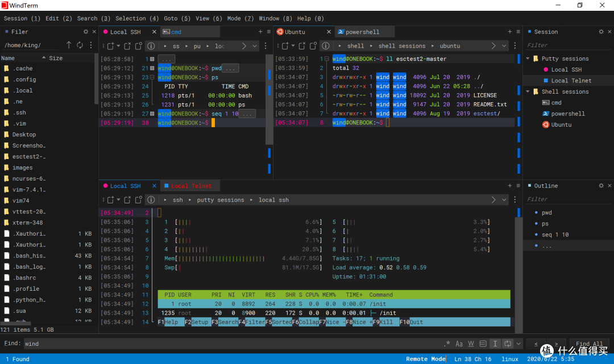Go up one directory in the Filer panel
The image size is (614, 364).
point(69,45)
